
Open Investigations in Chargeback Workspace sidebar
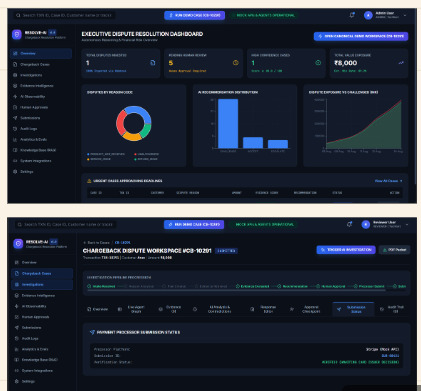[x=42, y=285]
